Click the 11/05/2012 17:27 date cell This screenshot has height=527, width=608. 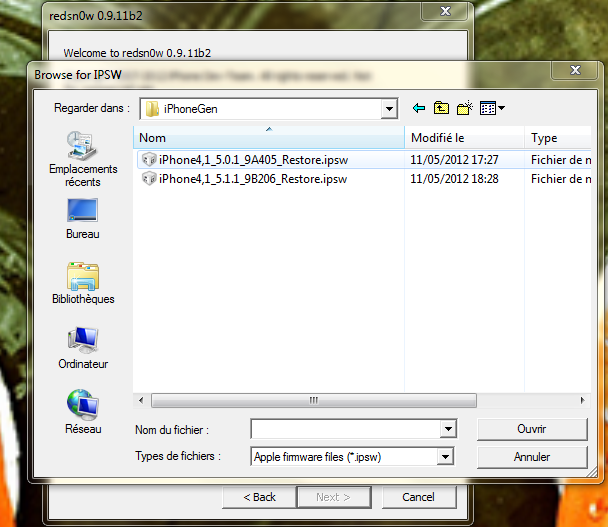(454, 160)
